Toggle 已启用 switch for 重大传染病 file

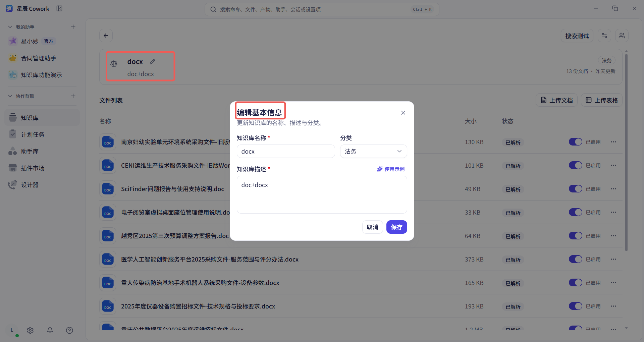575,283
